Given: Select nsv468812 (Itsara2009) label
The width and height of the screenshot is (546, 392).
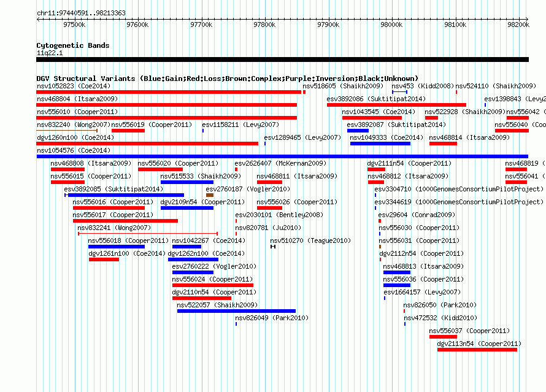Looking at the screenshot, I should coord(408,176).
